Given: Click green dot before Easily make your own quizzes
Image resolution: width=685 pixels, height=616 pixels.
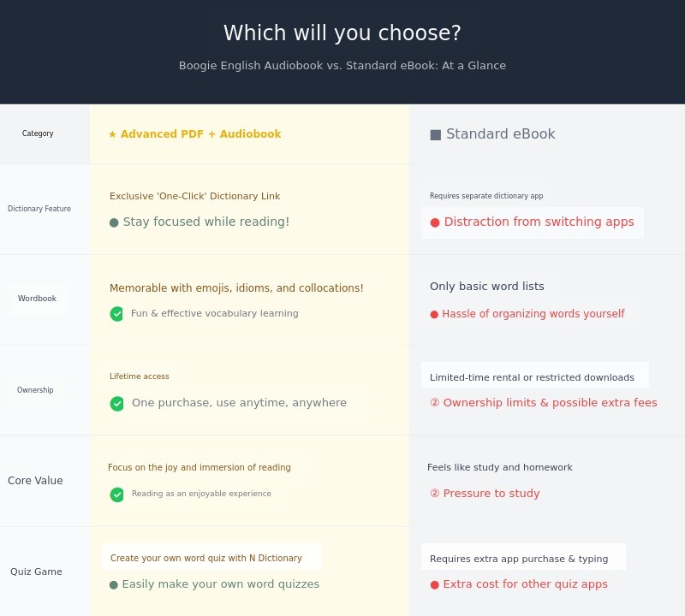Looking at the screenshot, I should pos(114,585).
